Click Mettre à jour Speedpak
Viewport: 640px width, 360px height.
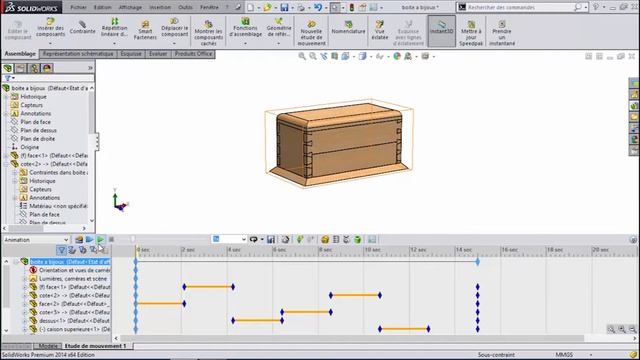471,33
